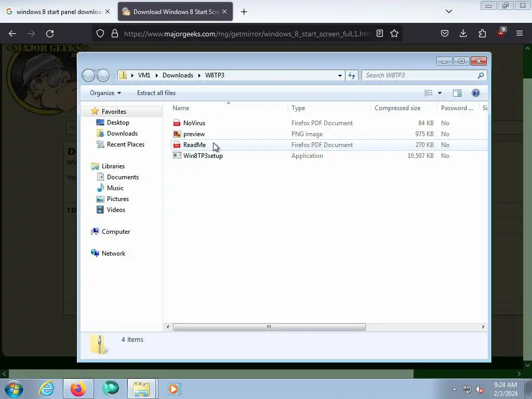Sort by Compressed size column
Image resolution: width=532 pixels, height=399 pixels.
397,108
